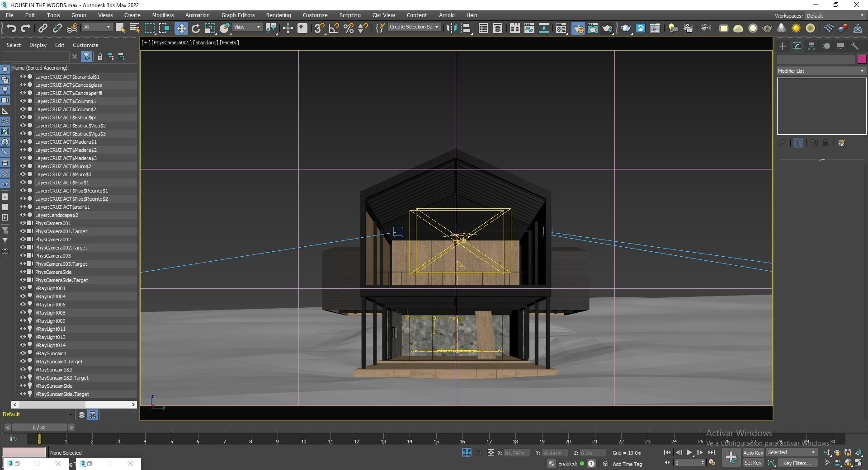Open Display command panel tab
The image size is (868, 470).
tap(840, 46)
